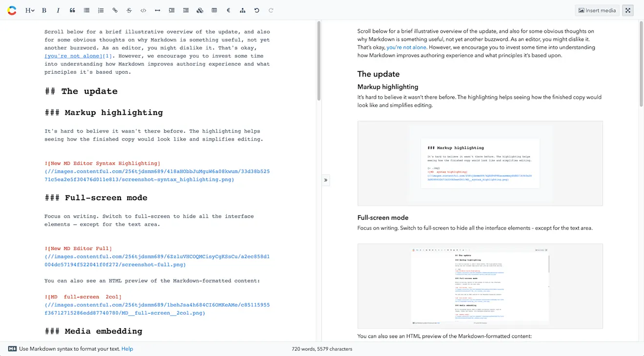Image resolution: width=644 pixels, height=356 pixels.
Task: Insert a table
Action: click(x=214, y=10)
